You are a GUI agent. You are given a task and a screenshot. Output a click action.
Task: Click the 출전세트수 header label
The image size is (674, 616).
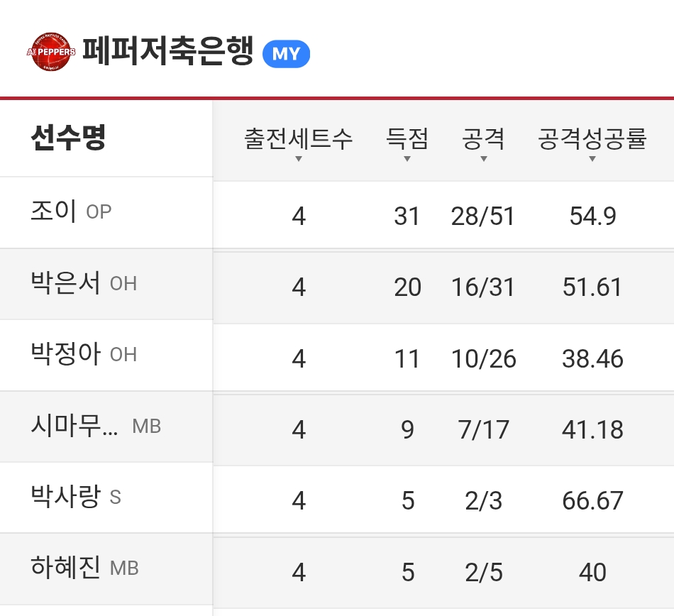[299, 138]
